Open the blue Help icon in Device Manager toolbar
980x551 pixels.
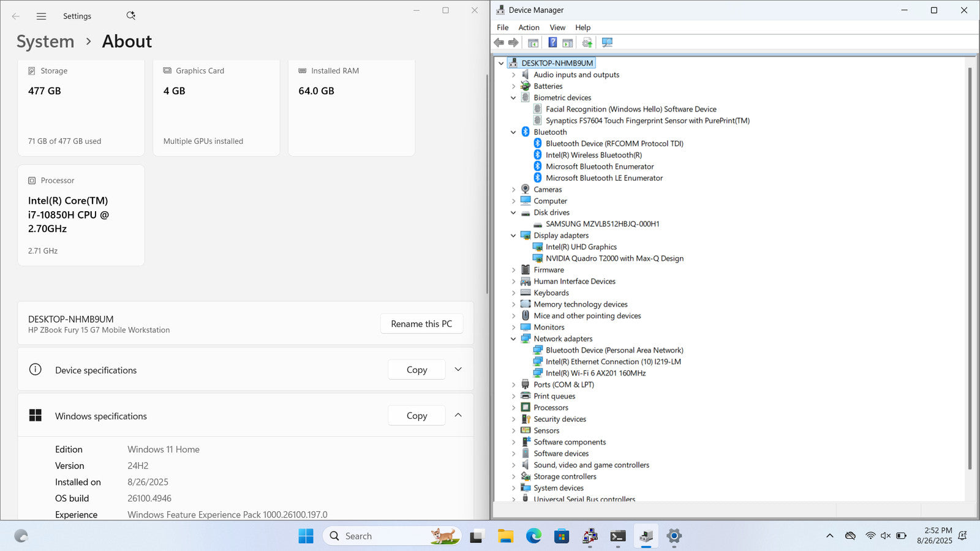(552, 42)
